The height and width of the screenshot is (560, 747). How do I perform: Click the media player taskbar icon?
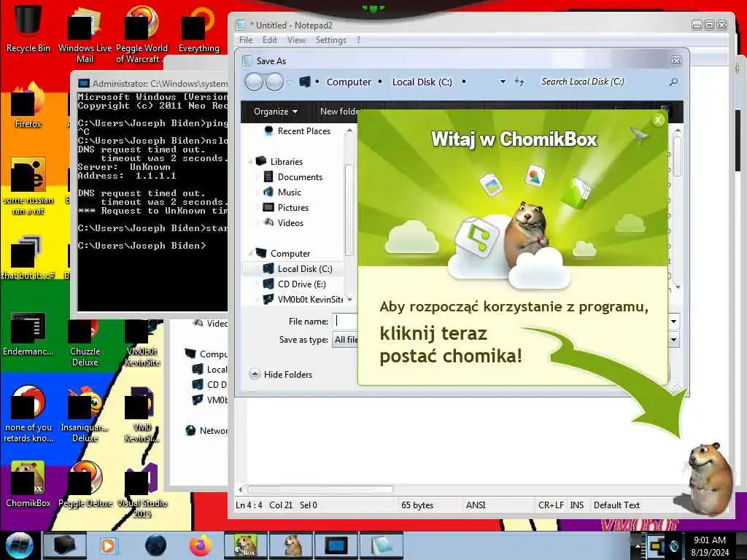tap(108, 545)
